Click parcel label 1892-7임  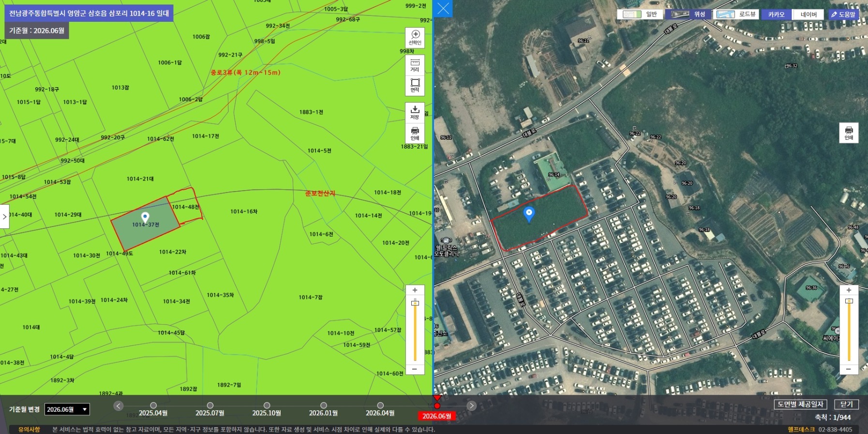click(229, 385)
